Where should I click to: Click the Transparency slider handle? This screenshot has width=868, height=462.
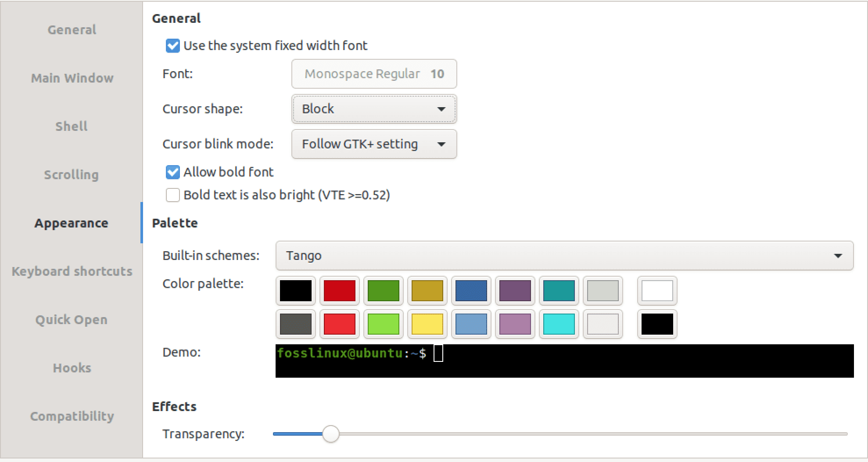[x=331, y=434]
